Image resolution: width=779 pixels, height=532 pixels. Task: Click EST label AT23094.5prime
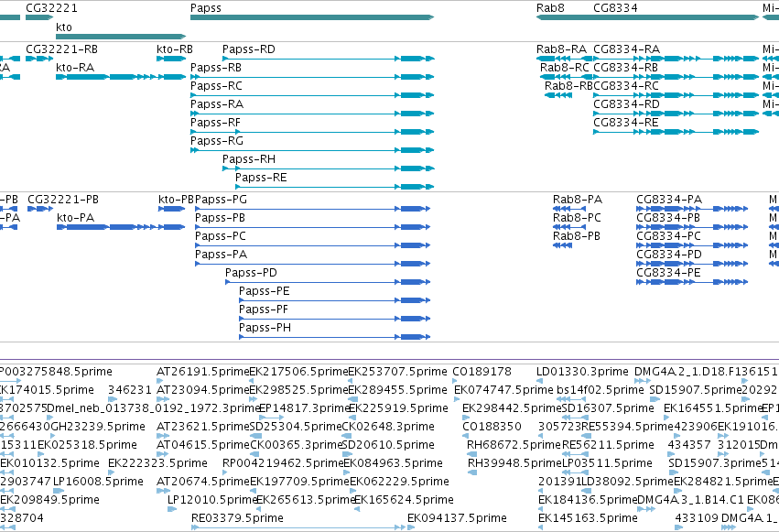tap(202, 390)
